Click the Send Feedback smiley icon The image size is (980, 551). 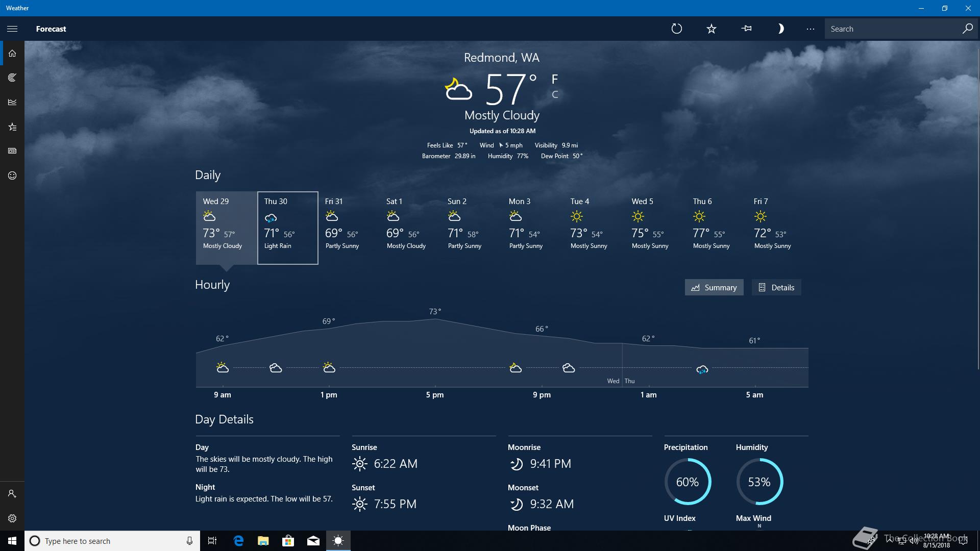[12, 176]
